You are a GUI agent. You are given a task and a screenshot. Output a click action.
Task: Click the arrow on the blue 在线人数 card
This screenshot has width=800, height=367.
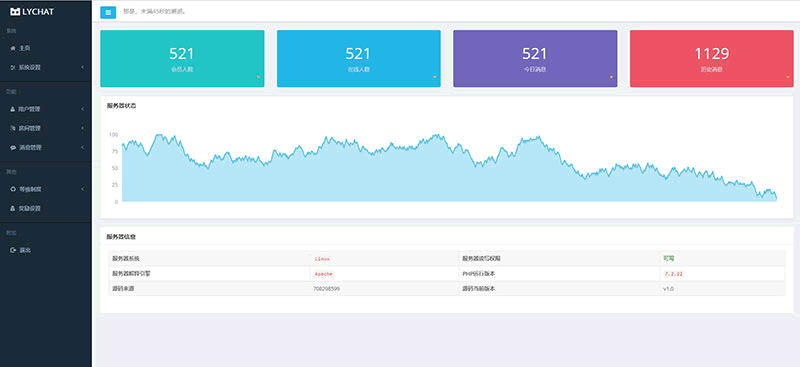click(435, 77)
